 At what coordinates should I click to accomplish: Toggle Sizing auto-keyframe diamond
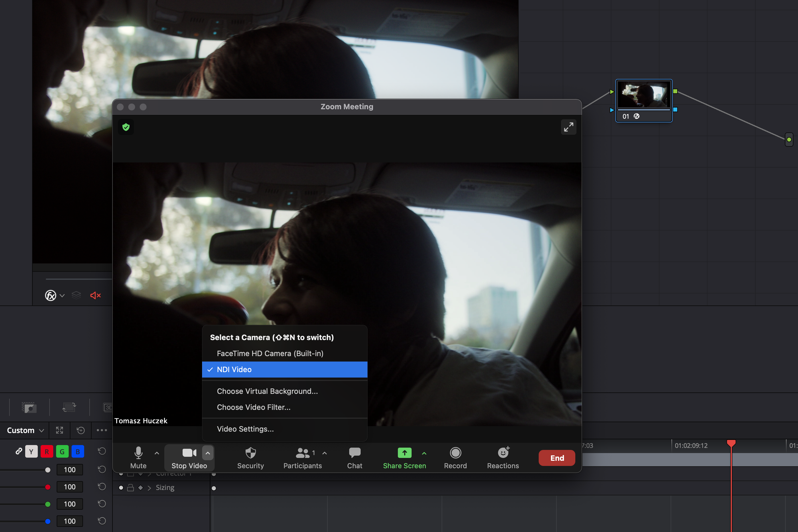tap(141, 488)
